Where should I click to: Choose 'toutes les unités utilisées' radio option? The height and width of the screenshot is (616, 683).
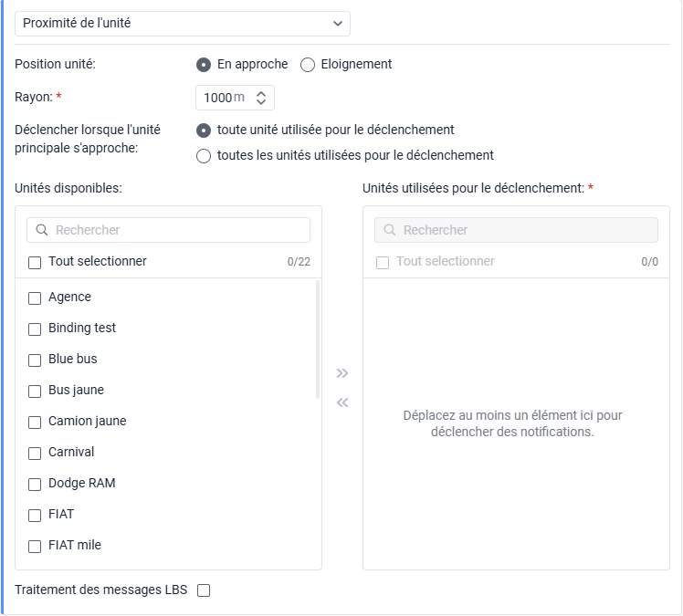[x=204, y=156]
